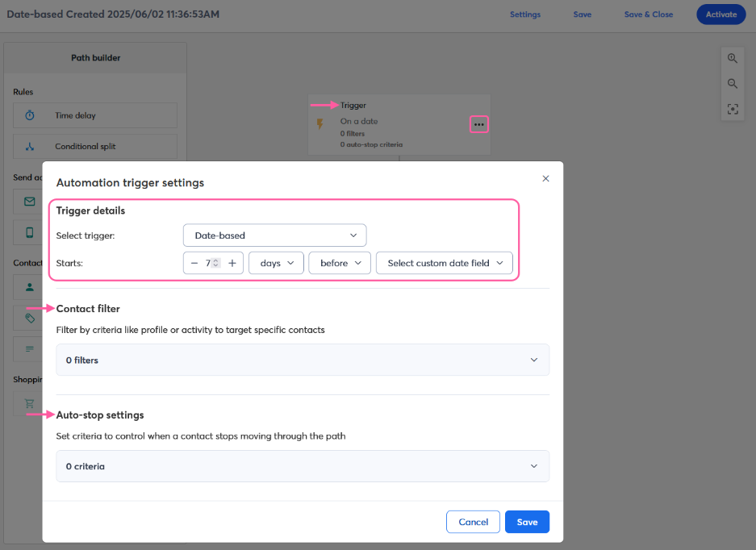Screen dimensions: 756x550
Task: Click the Rules section label
Action: pyautogui.click(x=23, y=92)
